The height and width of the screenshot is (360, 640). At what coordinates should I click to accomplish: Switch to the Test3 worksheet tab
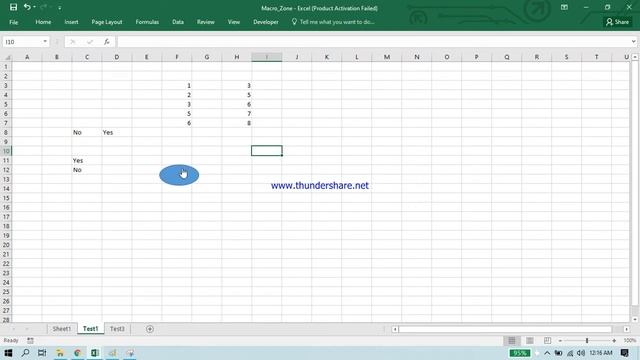117,329
